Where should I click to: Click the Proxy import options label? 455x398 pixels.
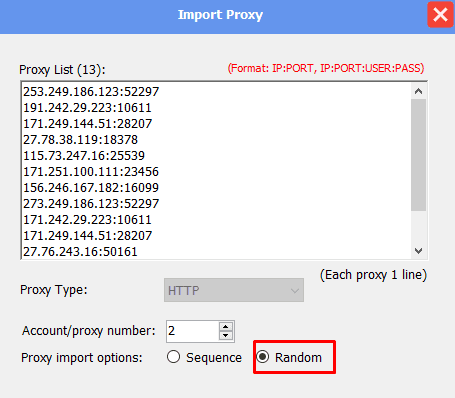[82, 358]
